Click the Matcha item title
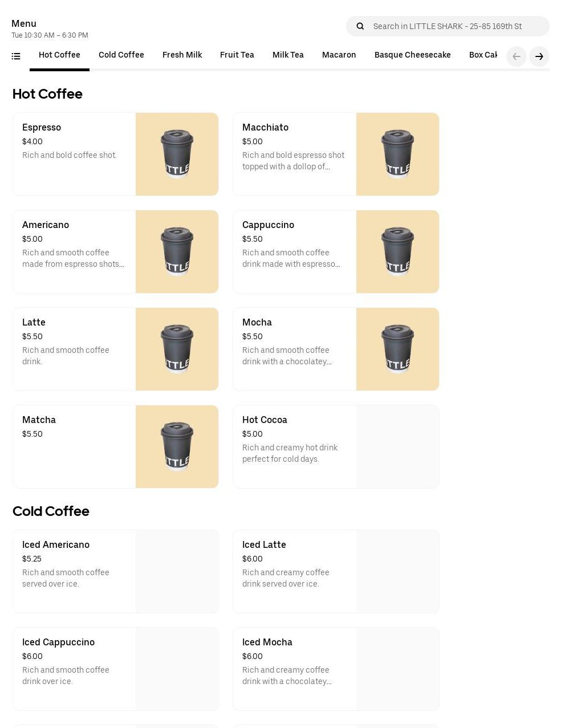The image size is (561, 728). [39, 420]
